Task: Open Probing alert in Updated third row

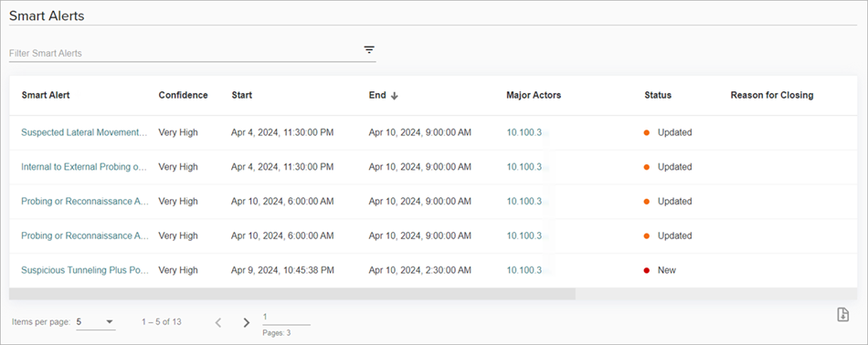Action: tap(85, 201)
